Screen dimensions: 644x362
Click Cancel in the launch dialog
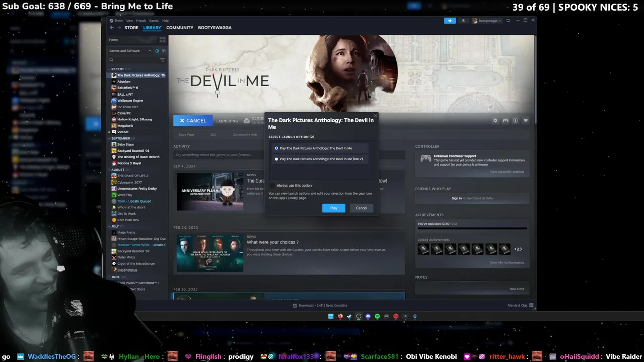point(362,208)
